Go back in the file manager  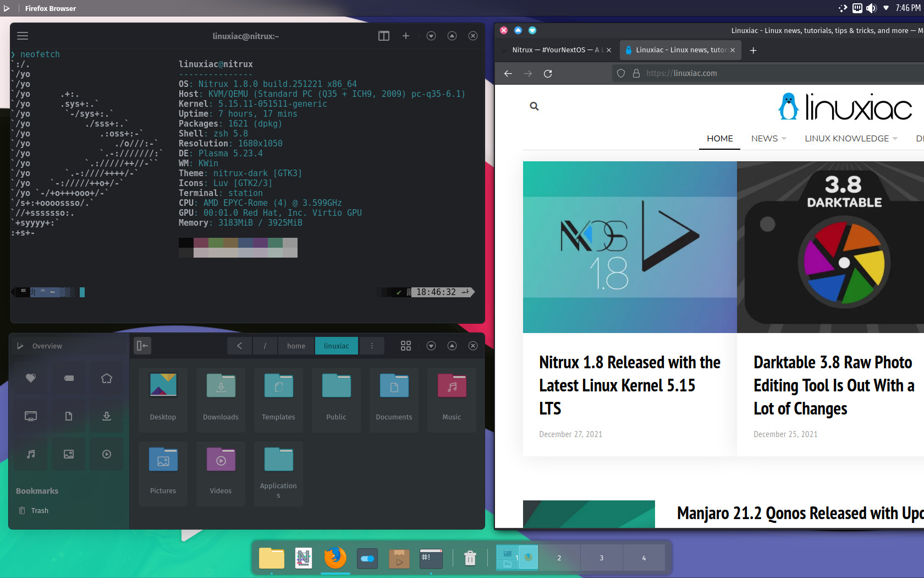click(239, 346)
